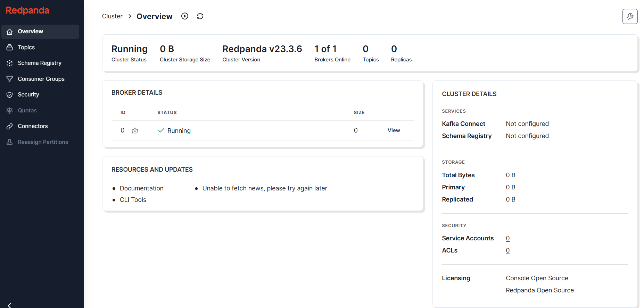
Task: Click the controller crown icon for broker 0
Action: coord(135,130)
